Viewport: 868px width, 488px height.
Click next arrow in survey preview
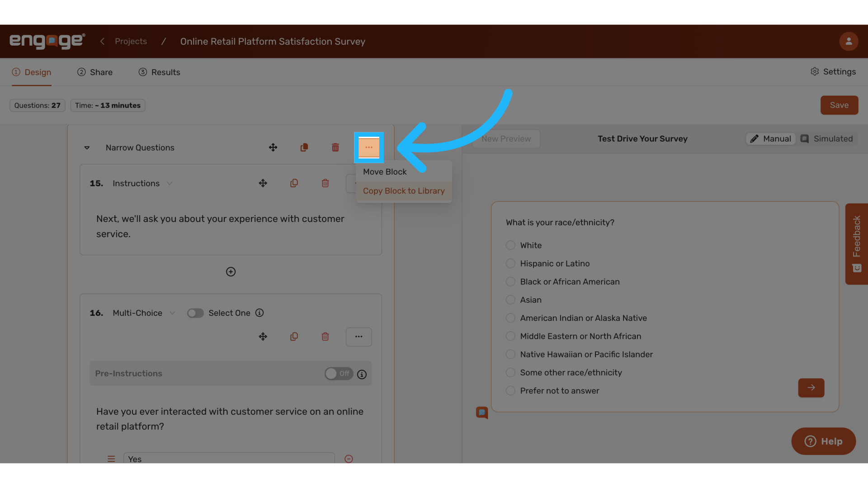pos(811,388)
